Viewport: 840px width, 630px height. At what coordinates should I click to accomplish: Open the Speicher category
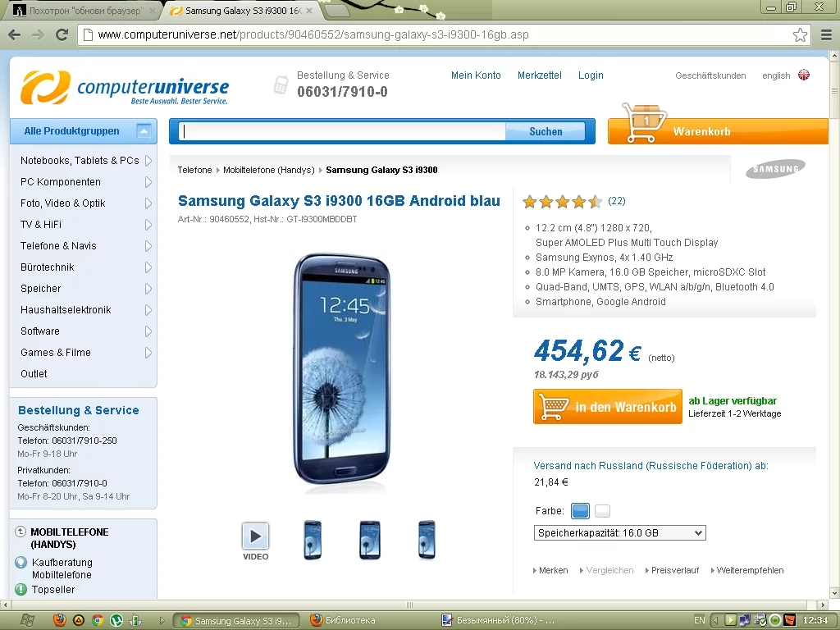41,289
